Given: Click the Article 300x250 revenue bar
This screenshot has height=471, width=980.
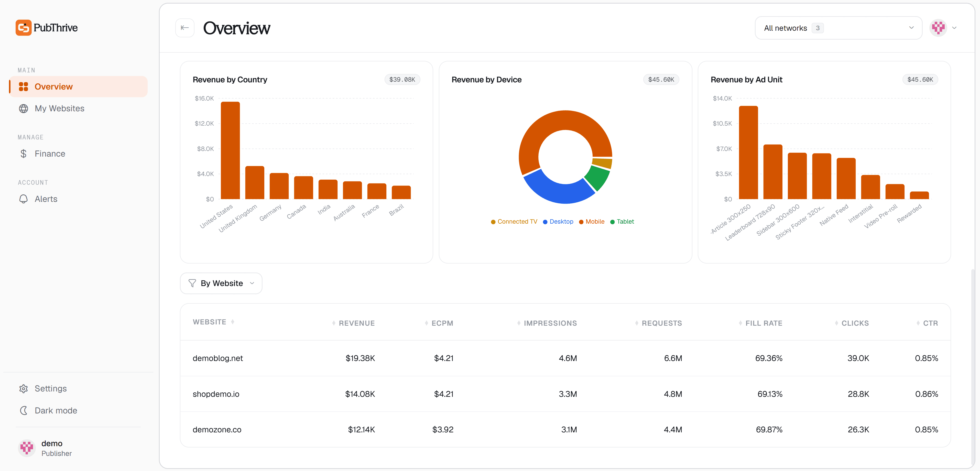Looking at the screenshot, I should click(x=748, y=152).
